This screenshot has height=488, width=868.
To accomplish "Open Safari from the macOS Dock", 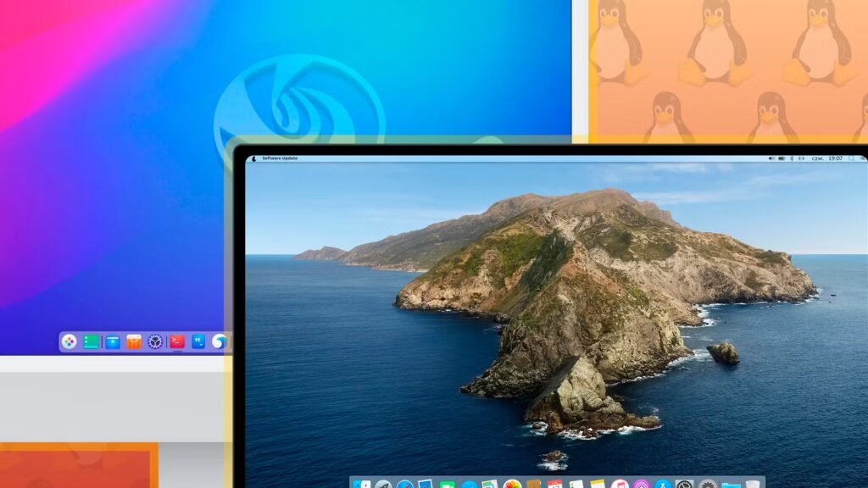I will (x=403, y=483).
